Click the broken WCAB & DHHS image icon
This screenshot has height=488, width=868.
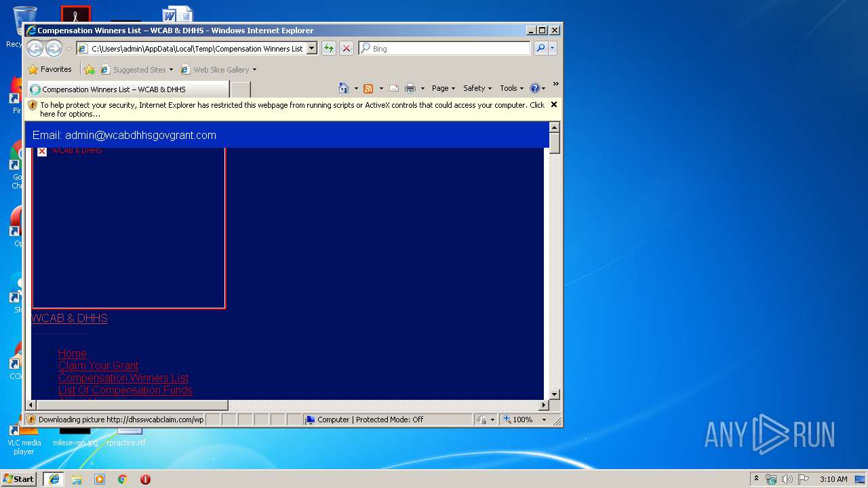point(42,151)
